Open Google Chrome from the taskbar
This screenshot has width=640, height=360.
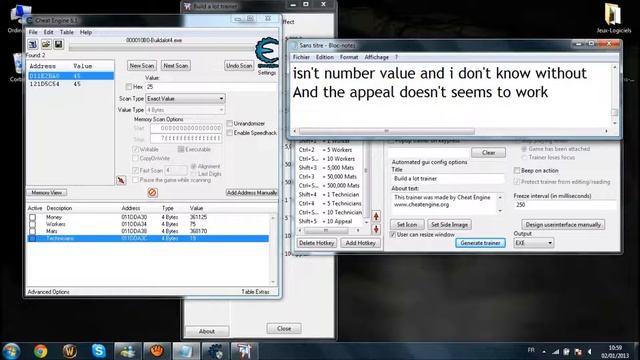[x=40, y=351]
